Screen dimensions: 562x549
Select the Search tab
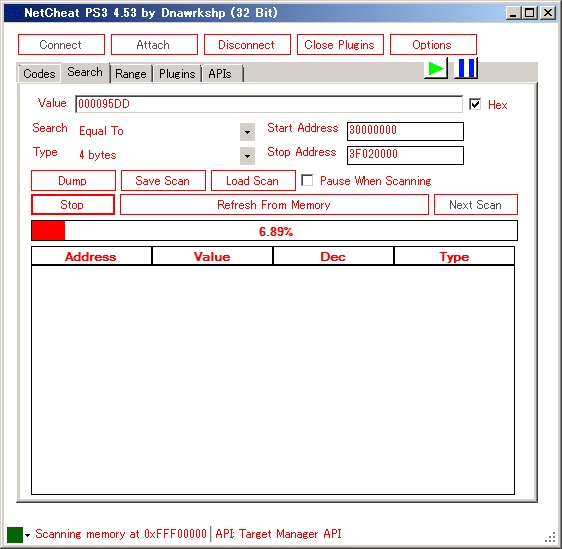85,72
